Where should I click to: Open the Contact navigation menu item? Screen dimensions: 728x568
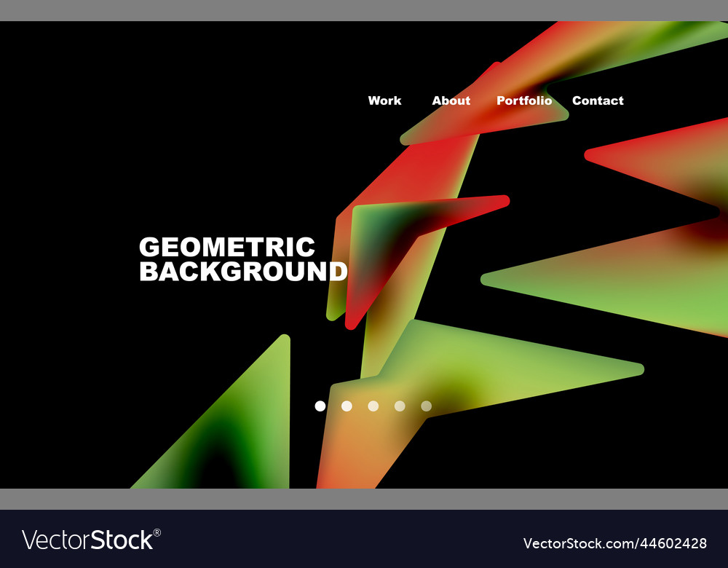click(x=598, y=101)
